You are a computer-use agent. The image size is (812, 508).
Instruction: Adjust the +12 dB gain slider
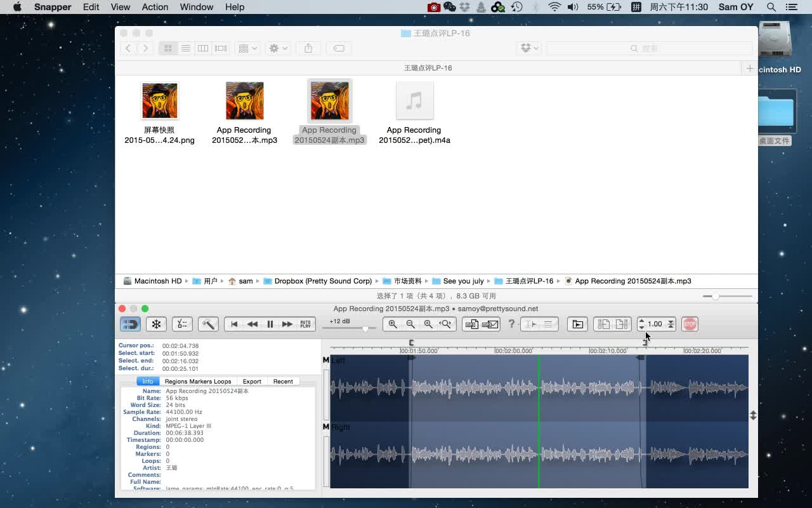point(365,328)
